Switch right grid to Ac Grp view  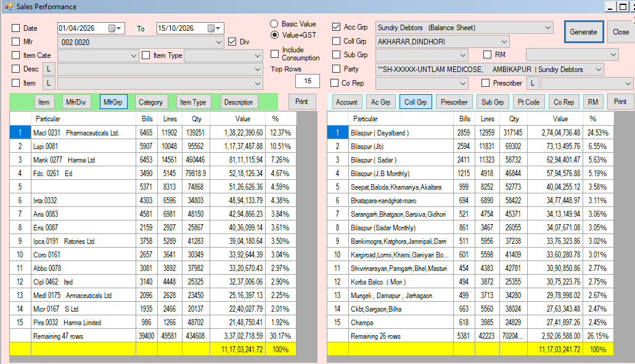tap(380, 102)
